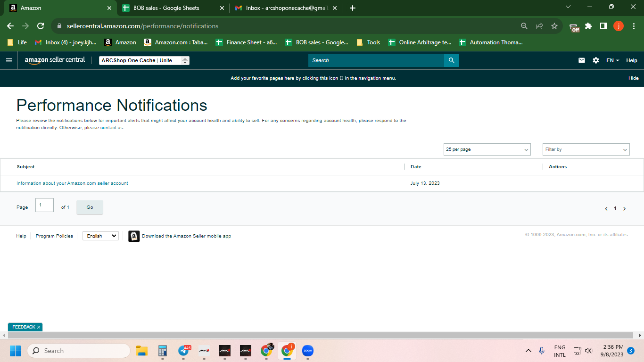Screen dimensions: 644x362
Task: Open the Seller Central hamburger navigation menu
Action: coord(8,60)
